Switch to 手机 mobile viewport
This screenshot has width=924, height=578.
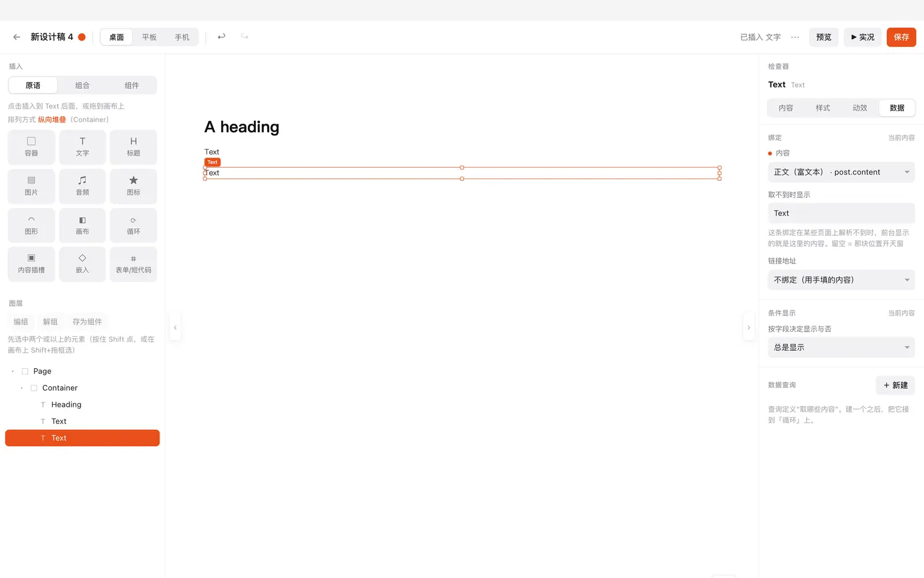[x=182, y=37]
